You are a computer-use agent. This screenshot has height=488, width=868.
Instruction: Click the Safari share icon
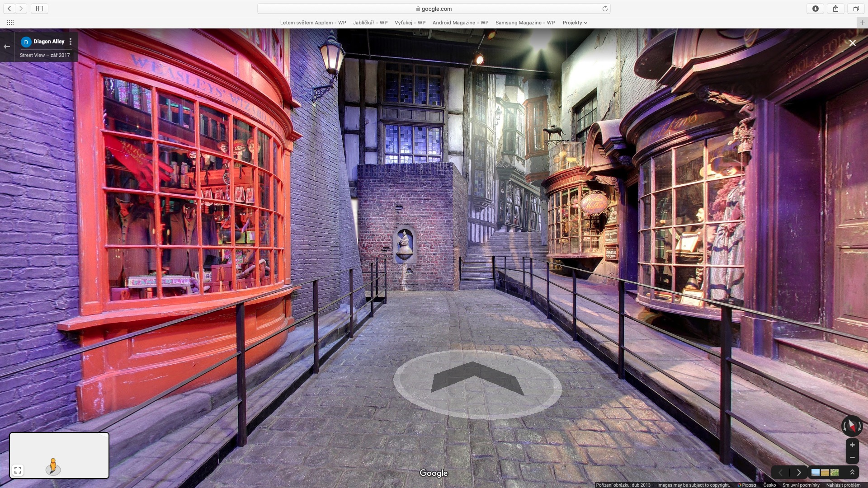click(x=835, y=9)
